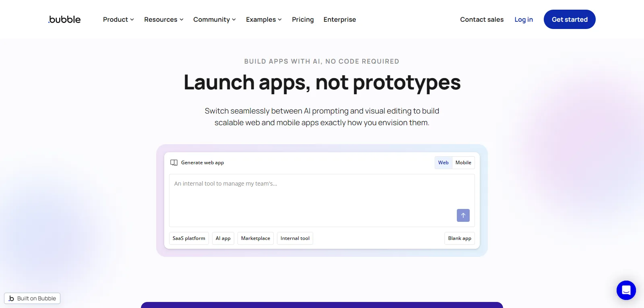Click the 'Generate web app' label
The height and width of the screenshot is (308, 644).
point(202,163)
